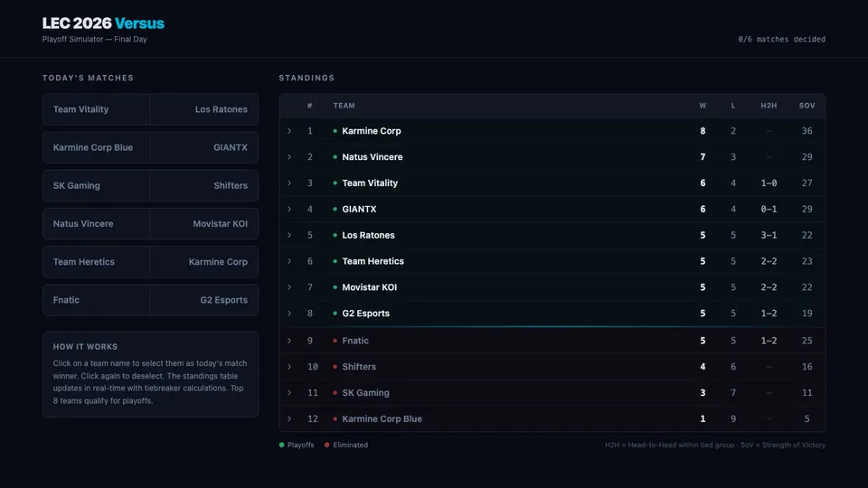Expand the GIANTX standings row chevron
Image resolution: width=868 pixels, height=488 pixels.
[x=289, y=209]
